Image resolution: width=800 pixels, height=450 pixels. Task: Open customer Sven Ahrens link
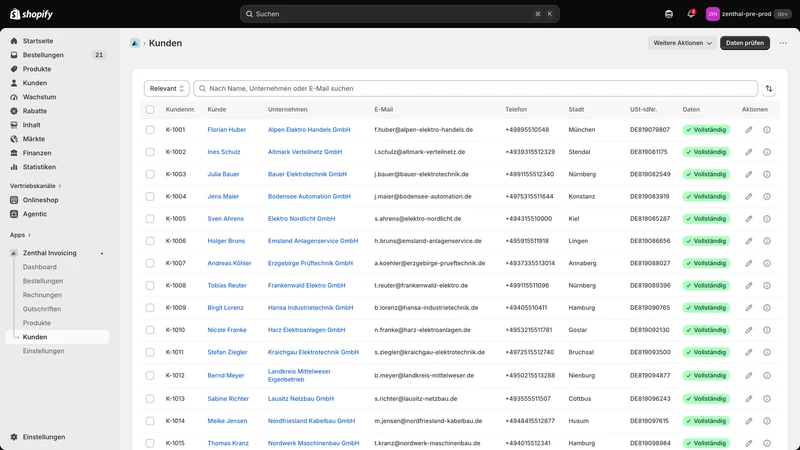(226, 219)
